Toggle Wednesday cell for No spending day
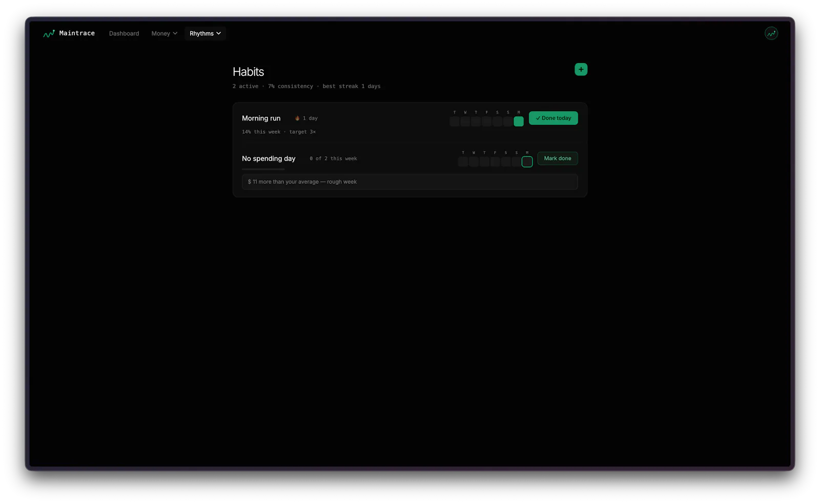 pos(474,162)
